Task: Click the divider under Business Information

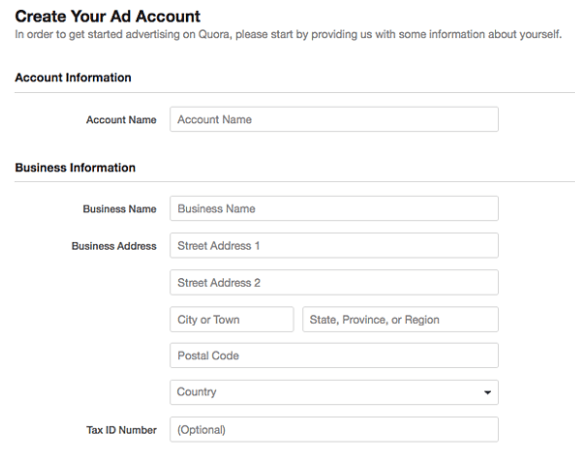Action: tap(295, 181)
